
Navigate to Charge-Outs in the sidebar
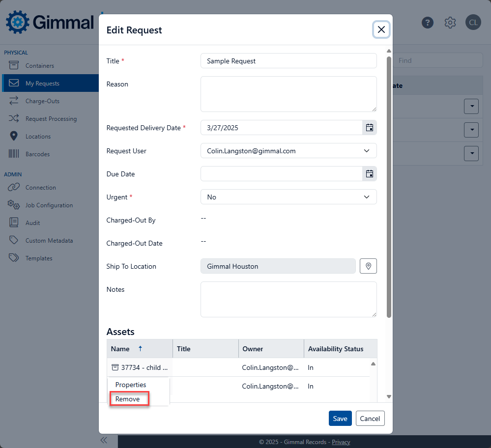[42, 101]
